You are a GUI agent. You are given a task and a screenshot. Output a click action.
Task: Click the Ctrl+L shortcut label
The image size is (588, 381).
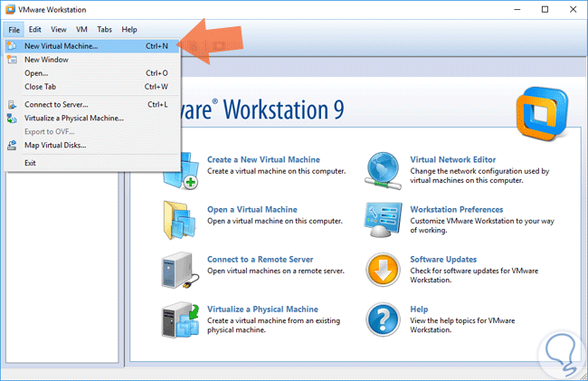[157, 105]
